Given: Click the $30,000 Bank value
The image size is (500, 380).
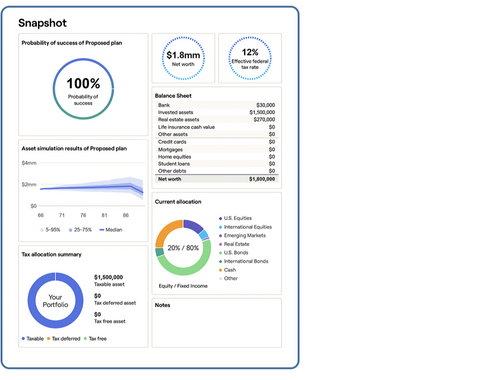Looking at the screenshot, I should click(266, 105).
